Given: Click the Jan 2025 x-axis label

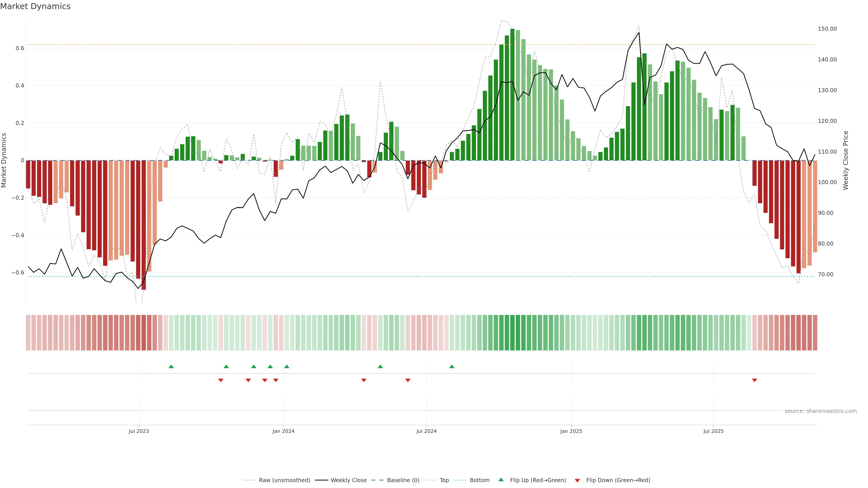Looking at the screenshot, I should (571, 431).
